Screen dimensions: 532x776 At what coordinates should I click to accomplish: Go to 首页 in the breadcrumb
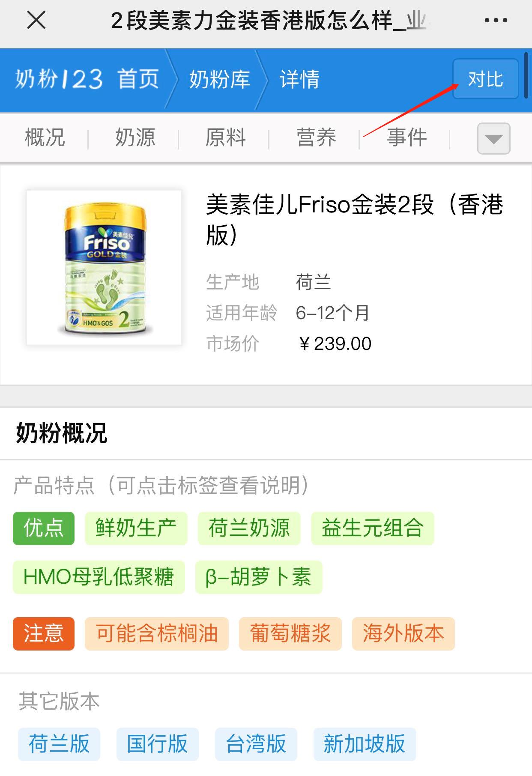pyautogui.click(x=138, y=79)
